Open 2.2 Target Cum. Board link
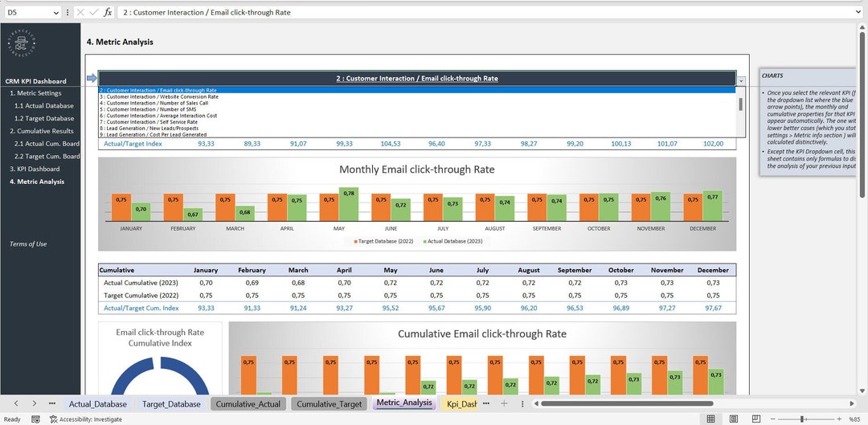Viewport: 868px width, 425px height. click(47, 157)
